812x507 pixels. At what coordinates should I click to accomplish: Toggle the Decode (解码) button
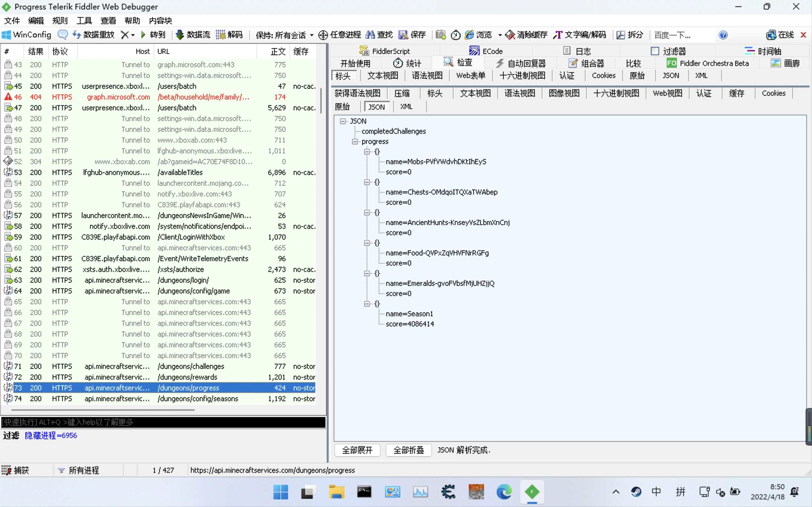pos(229,35)
